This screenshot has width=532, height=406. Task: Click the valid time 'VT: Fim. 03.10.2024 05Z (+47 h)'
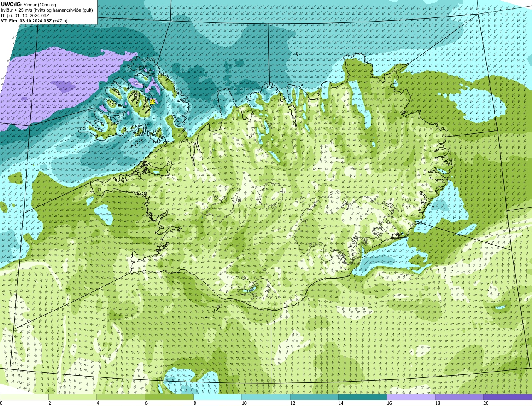coord(34,21)
